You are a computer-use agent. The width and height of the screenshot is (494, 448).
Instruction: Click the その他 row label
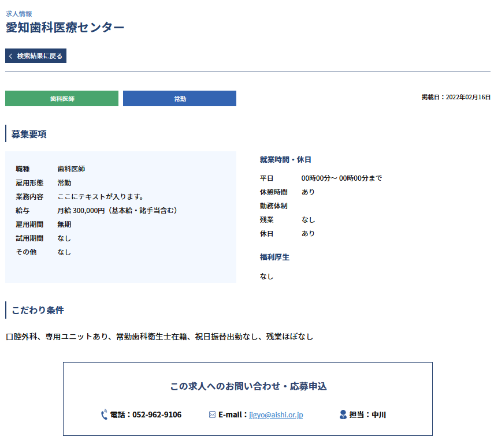pyautogui.click(x=26, y=252)
